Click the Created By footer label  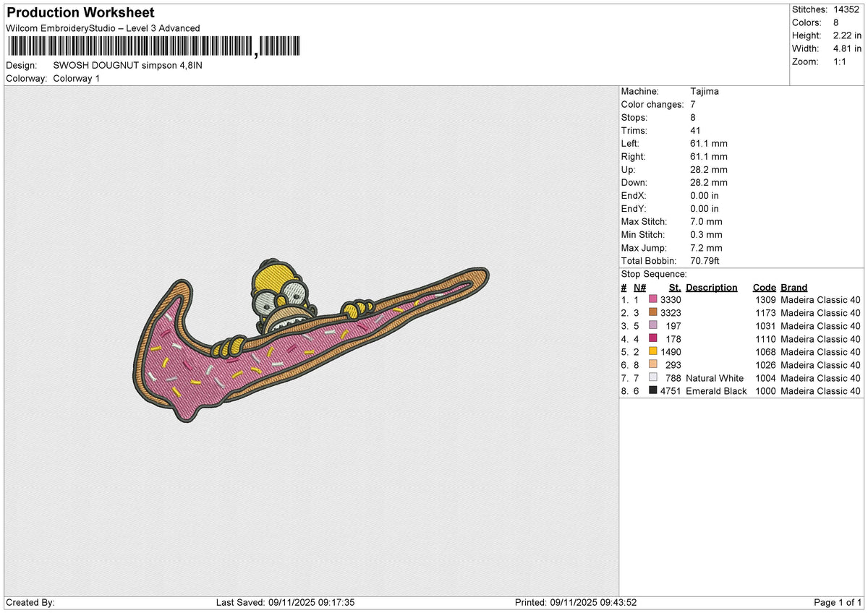30,603
